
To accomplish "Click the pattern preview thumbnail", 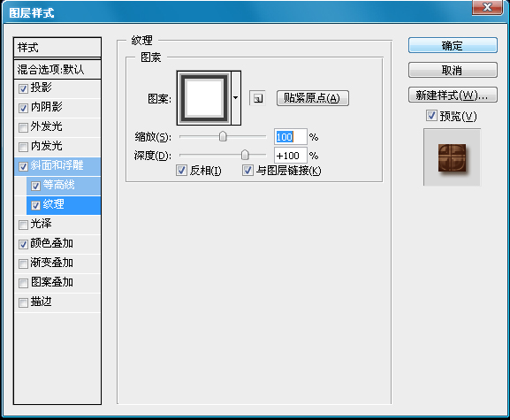I will click(204, 98).
